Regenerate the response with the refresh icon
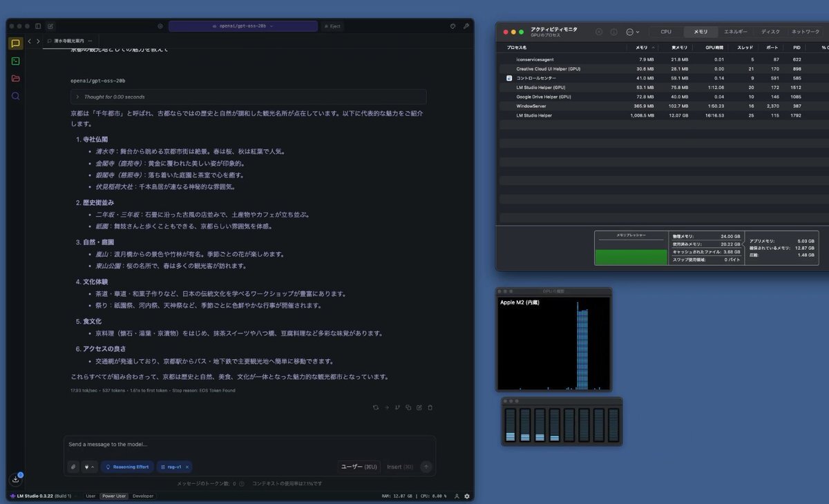This screenshot has height=504, width=829. pos(376,407)
